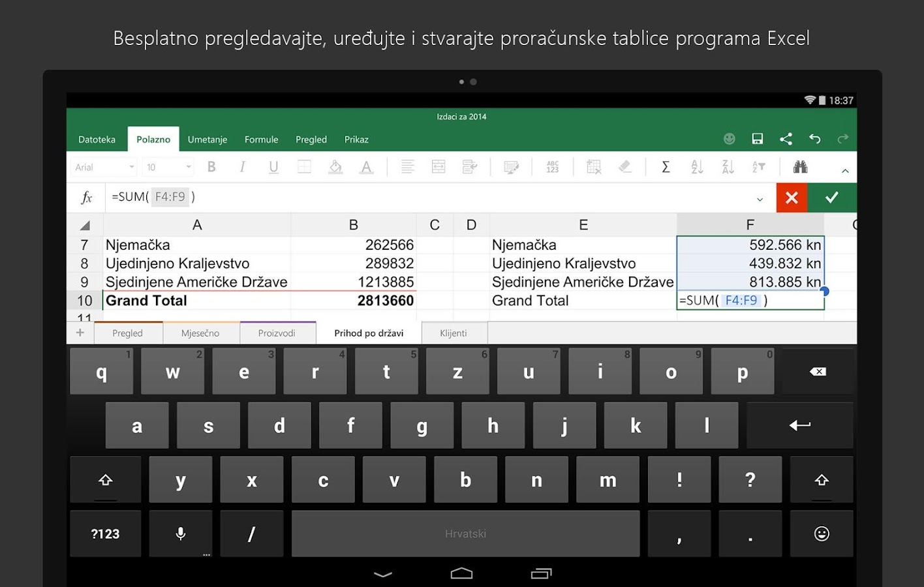Toggle underline formatting

273,166
